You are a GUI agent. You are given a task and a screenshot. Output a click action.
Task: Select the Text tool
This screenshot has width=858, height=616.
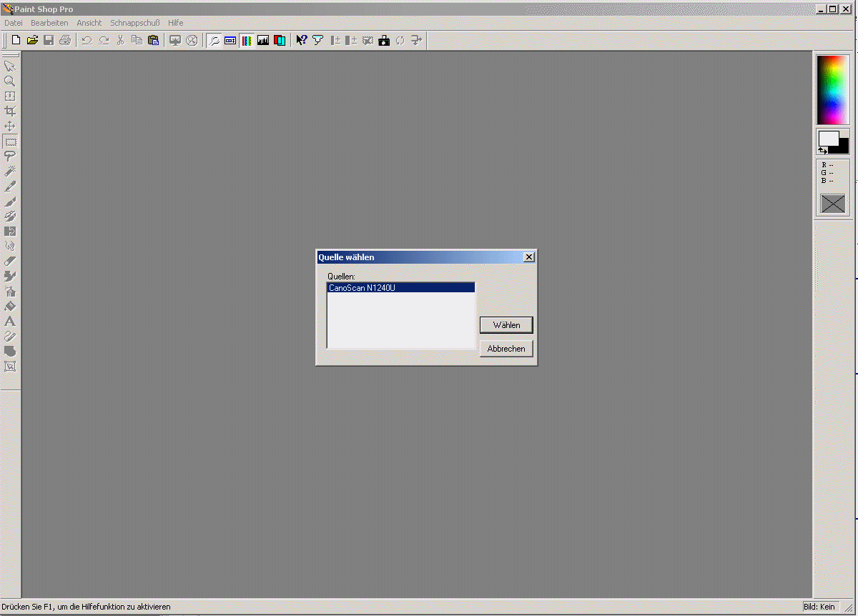10,321
